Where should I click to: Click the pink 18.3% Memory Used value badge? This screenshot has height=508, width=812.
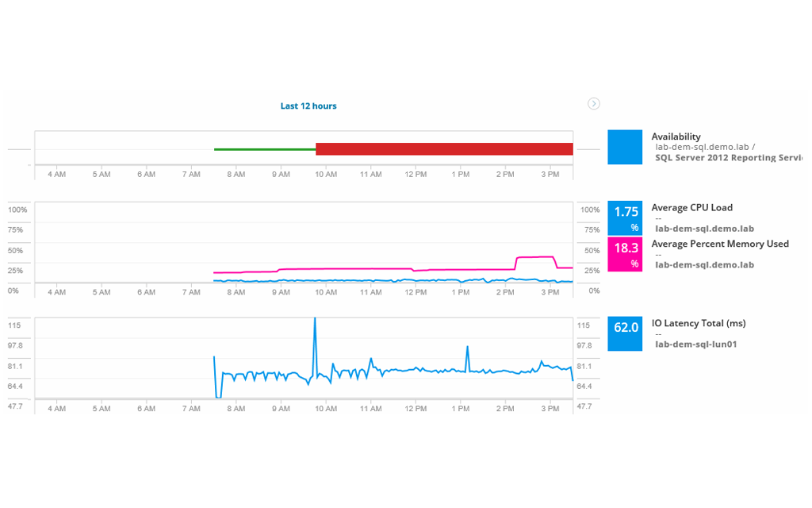[625, 253]
